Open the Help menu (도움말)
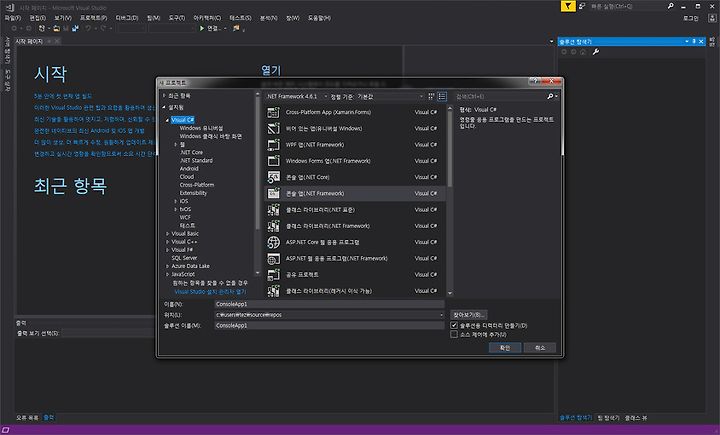 point(319,18)
